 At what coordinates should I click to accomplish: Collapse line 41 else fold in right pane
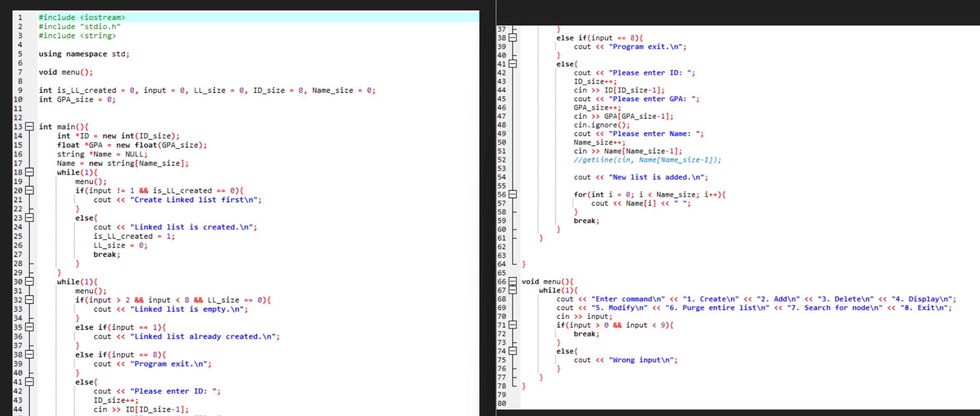tap(513, 64)
